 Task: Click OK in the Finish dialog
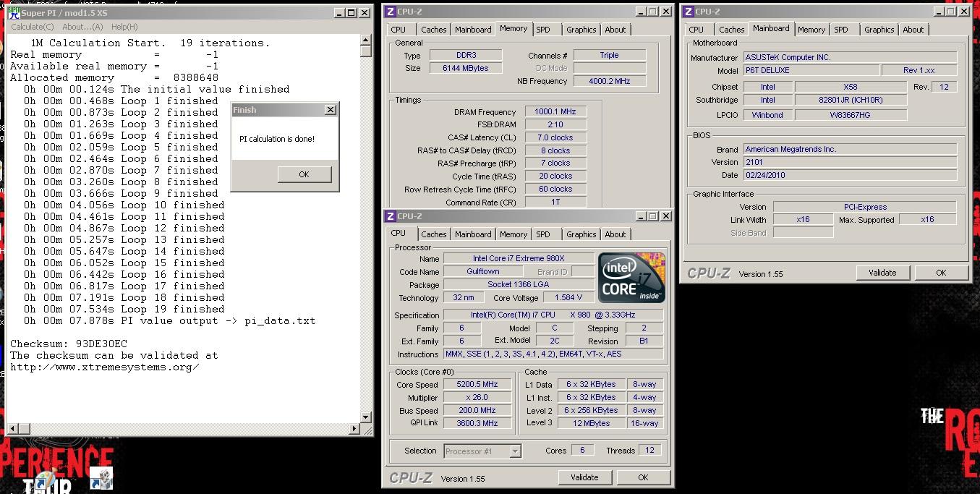304,174
